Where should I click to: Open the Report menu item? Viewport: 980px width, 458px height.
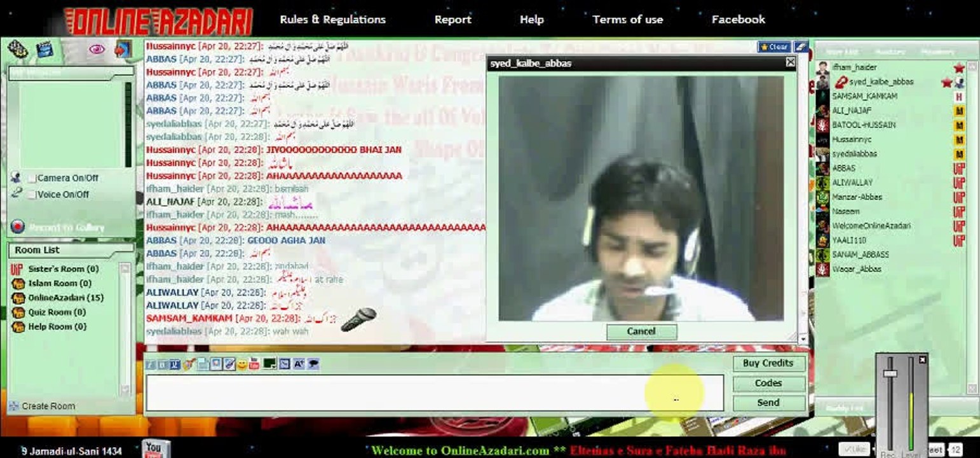[x=453, y=20]
